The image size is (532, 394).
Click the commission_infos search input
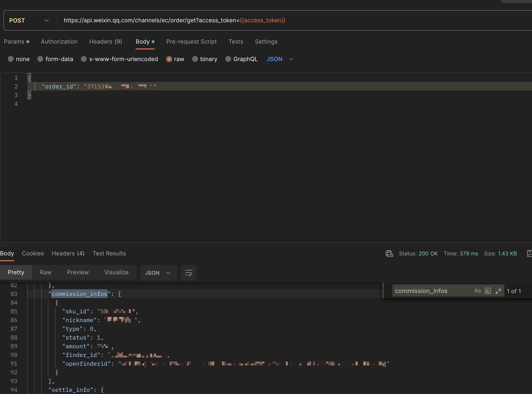(431, 291)
